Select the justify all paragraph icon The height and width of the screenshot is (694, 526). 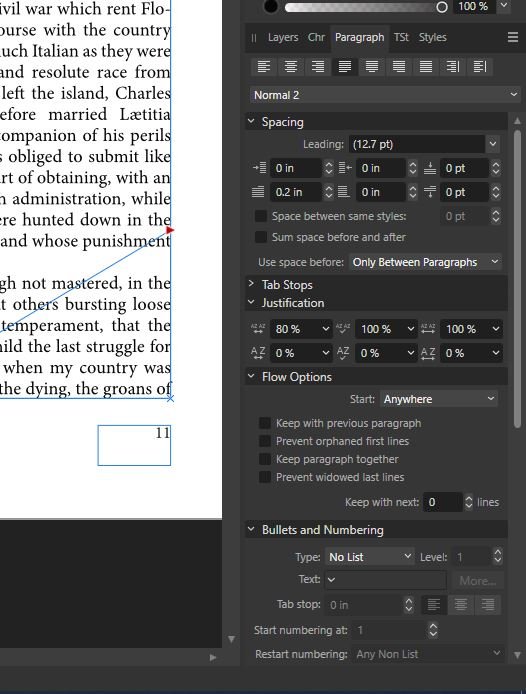(426, 67)
